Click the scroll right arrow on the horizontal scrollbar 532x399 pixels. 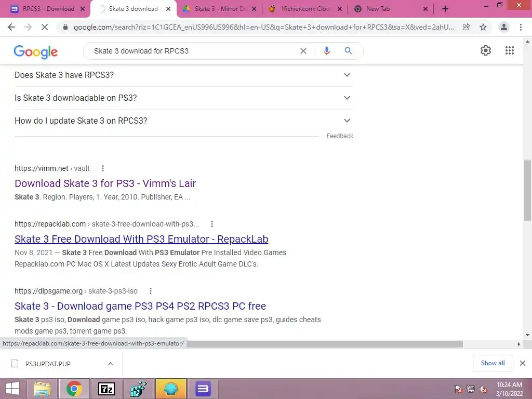point(518,344)
